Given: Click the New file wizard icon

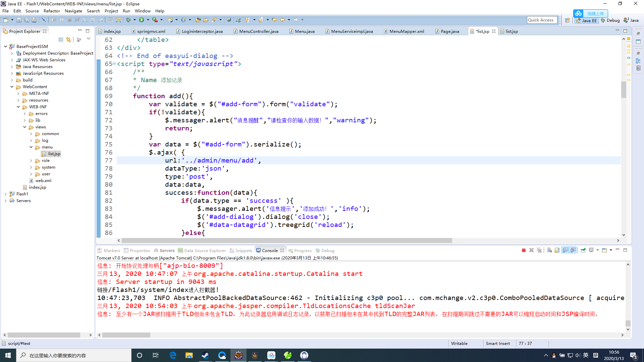Looking at the screenshot, I should pyautogui.click(x=6, y=20).
